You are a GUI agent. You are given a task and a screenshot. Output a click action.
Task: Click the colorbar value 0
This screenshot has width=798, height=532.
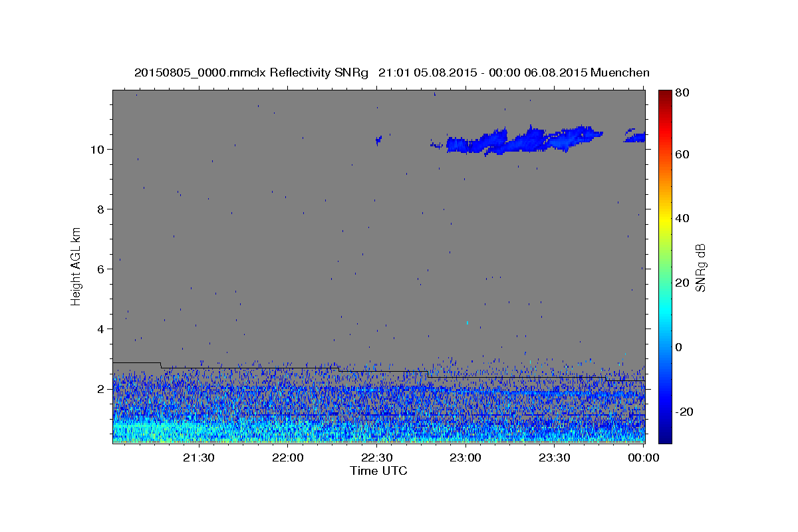(679, 347)
